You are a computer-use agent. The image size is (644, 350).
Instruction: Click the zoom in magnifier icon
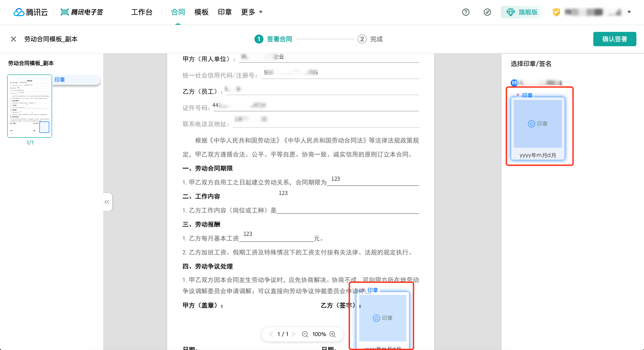[333, 334]
